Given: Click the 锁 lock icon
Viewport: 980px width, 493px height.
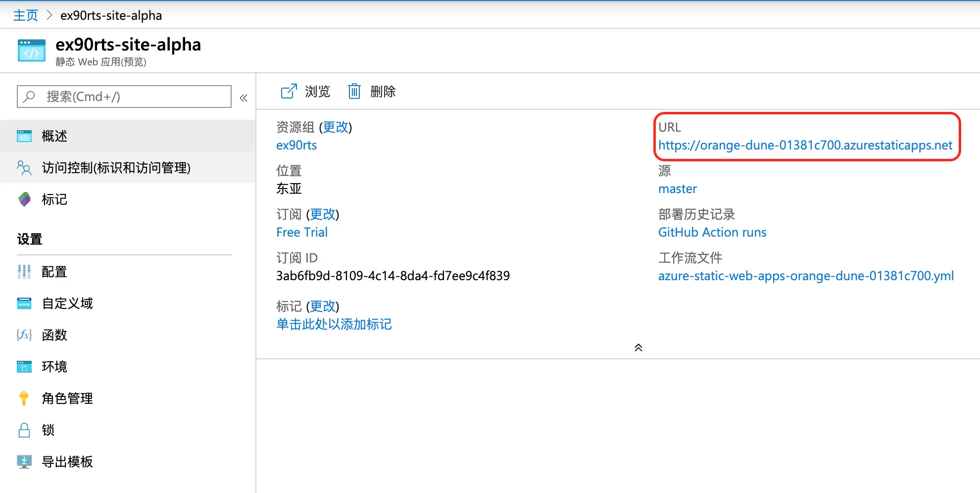Looking at the screenshot, I should tap(24, 430).
